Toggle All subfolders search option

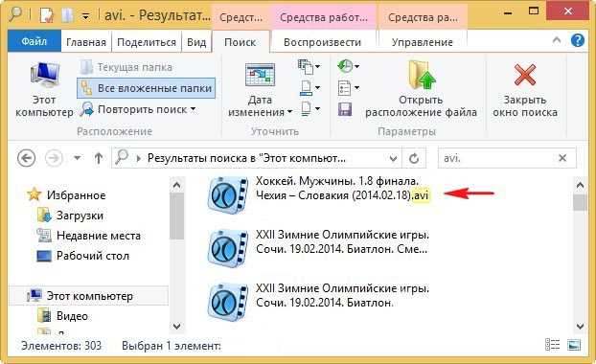point(146,88)
